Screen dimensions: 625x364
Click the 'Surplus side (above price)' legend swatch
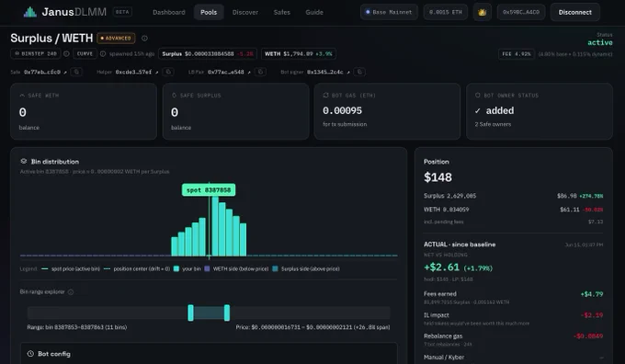pyautogui.click(x=275, y=268)
